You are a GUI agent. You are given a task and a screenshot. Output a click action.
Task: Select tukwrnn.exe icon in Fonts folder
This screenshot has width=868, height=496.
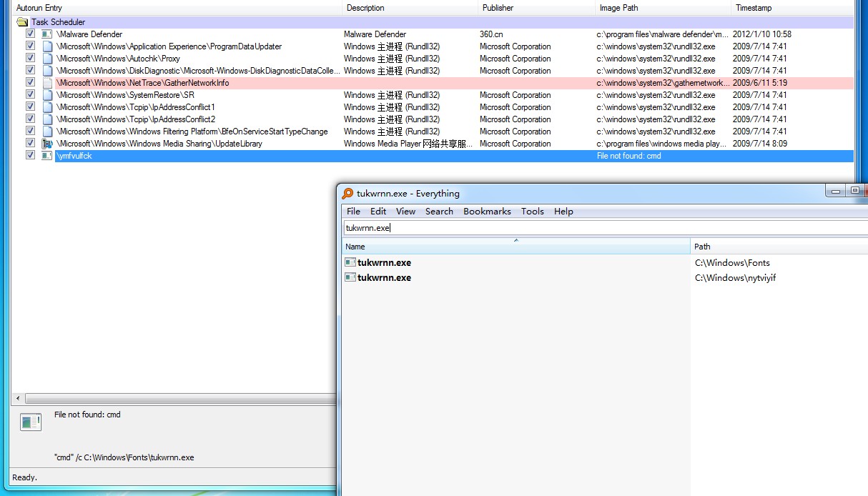click(350, 262)
